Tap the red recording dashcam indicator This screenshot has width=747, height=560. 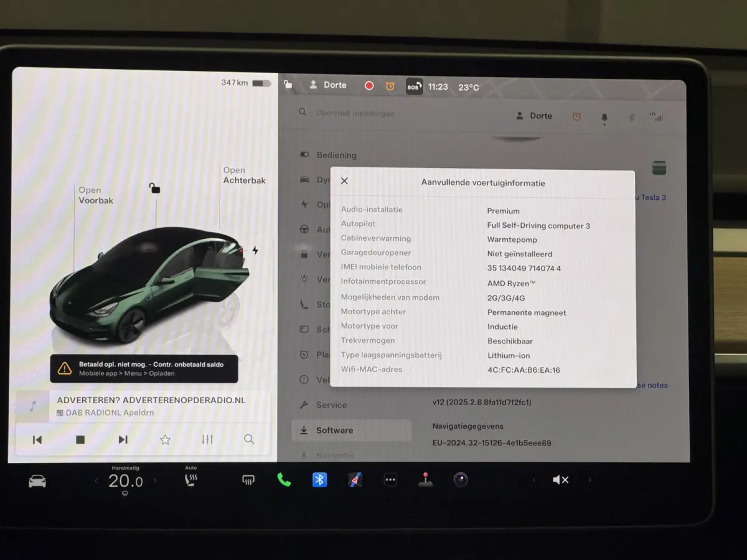point(369,86)
